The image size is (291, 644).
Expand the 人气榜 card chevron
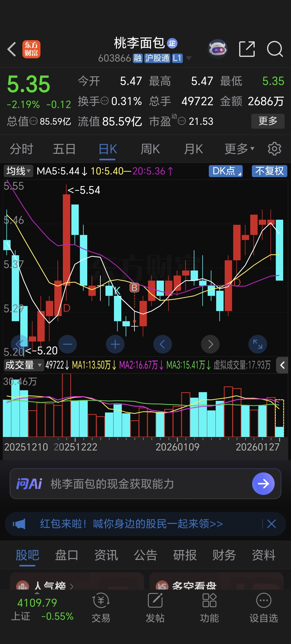pyautogui.click(x=72, y=586)
